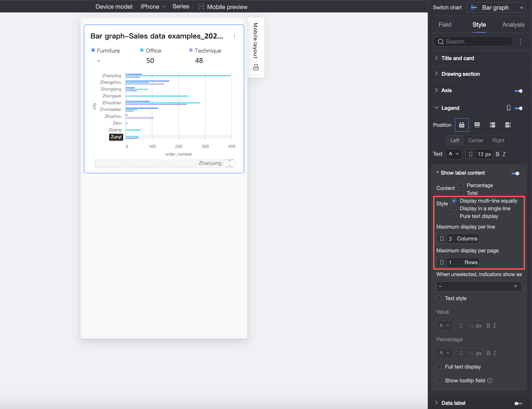
Task: Open the Series tab in top bar
Action: click(181, 6)
